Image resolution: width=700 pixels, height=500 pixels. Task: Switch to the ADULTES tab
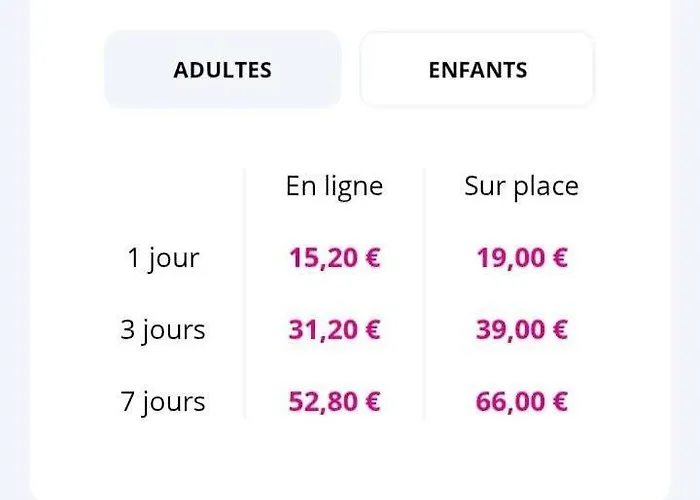click(x=222, y=70)
